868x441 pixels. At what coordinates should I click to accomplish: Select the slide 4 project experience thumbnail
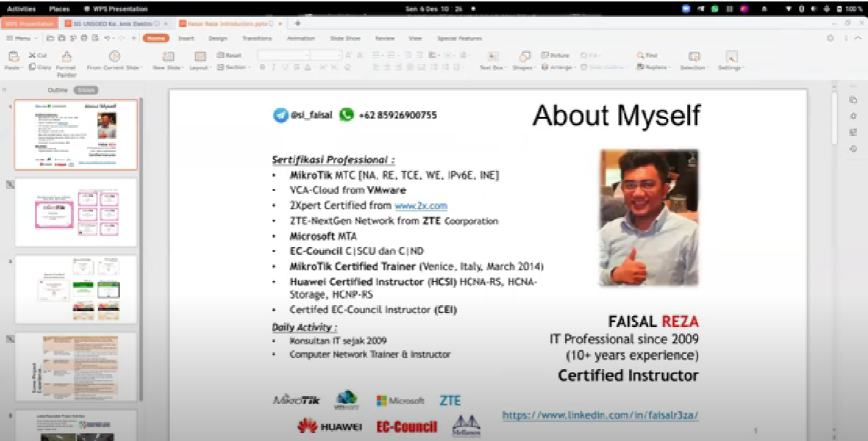point(76,367)
